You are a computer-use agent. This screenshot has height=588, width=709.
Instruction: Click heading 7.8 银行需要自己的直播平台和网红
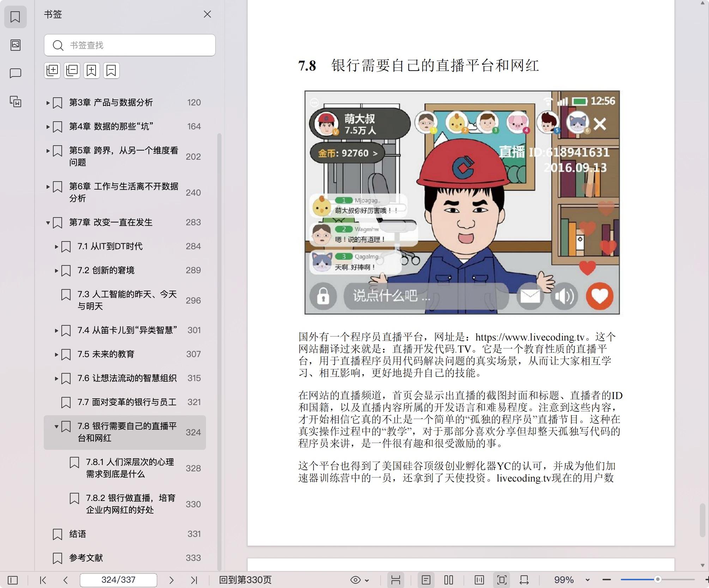coord(418,66)
